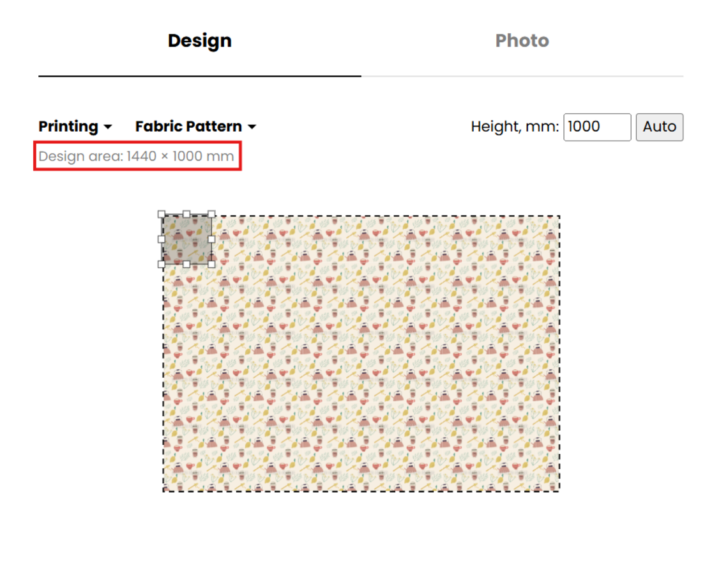The height and width of the screenshot is (565, 728).
Task: Click the center of the fabric pattern canvas
Action: tap(361, 353)
